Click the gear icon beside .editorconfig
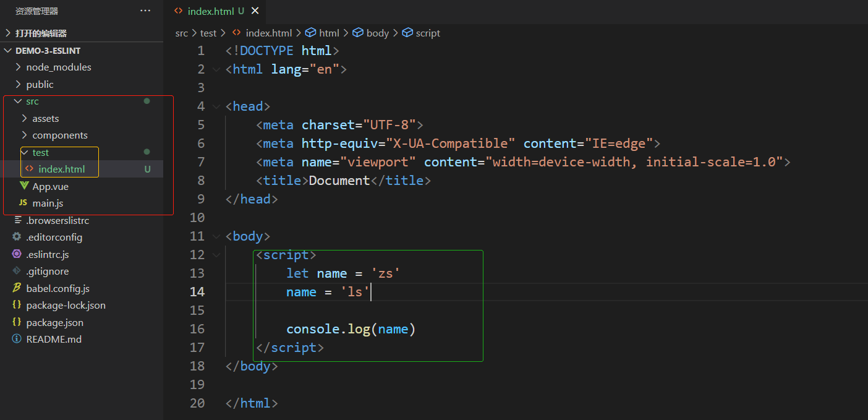Viewport: 868px width, 420px height. point(17,237)
